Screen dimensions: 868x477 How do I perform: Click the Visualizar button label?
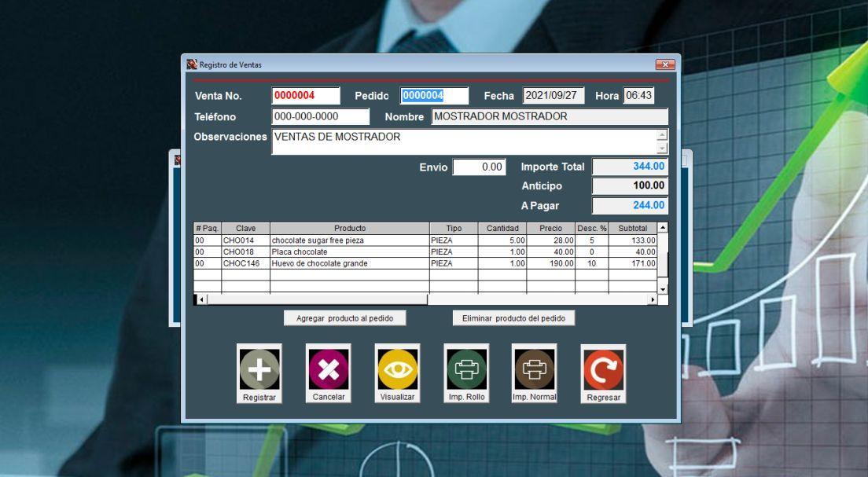pos(398,397)
